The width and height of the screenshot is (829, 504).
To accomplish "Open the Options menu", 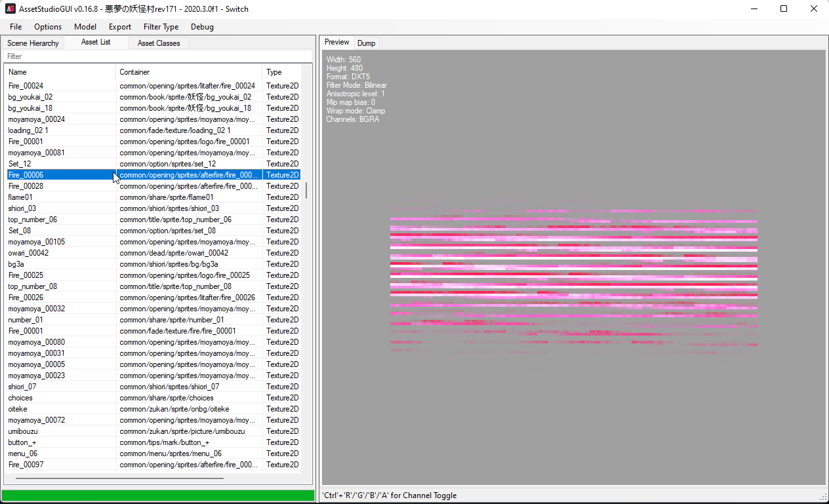I will pyautogui.click(x=48, y=27).
